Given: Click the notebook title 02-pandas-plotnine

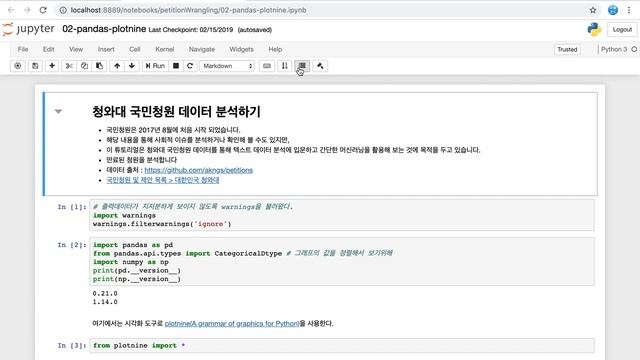Looking at the screenshot, I should [x=104, y=29].
